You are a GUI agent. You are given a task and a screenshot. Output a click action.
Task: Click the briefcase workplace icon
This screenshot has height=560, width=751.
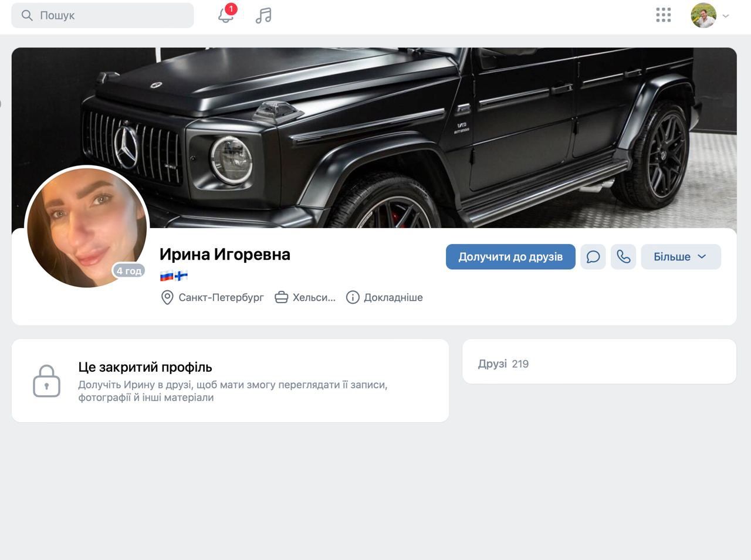(x=282, y=297)
